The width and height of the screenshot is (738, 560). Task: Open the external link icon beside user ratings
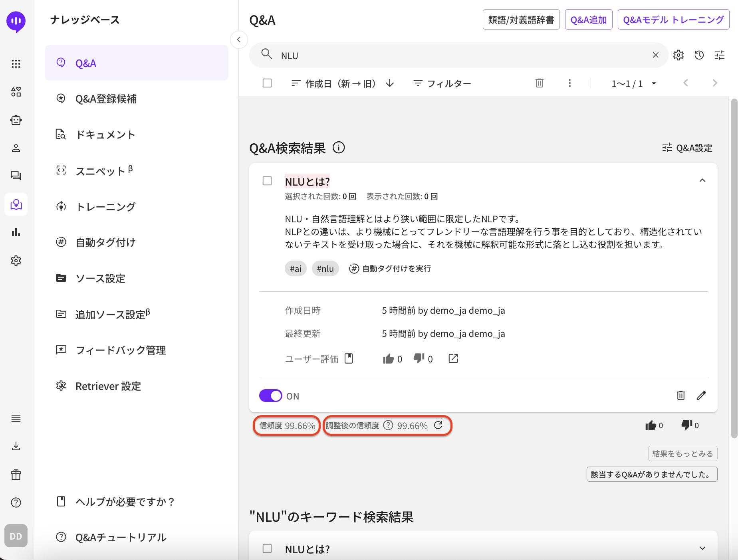(x=453, y=358)
